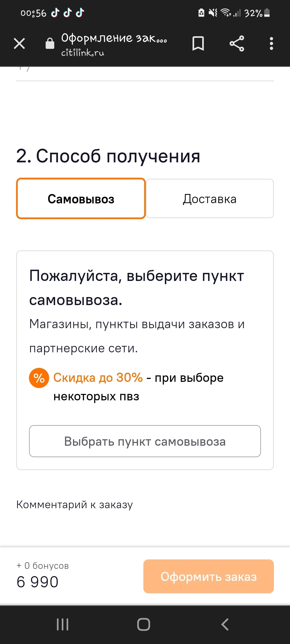This screenshot has height=644, width=290.
Task: Go back with the navigation arrow
Action: (x=225, y=624)
